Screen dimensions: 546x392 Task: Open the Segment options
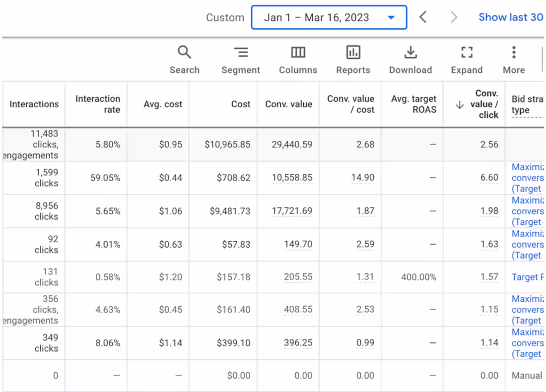point(241,60)
